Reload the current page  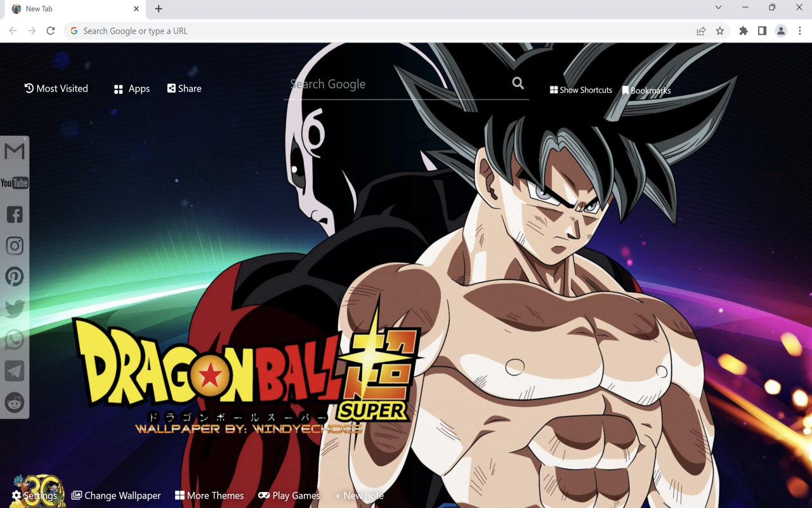51,30
